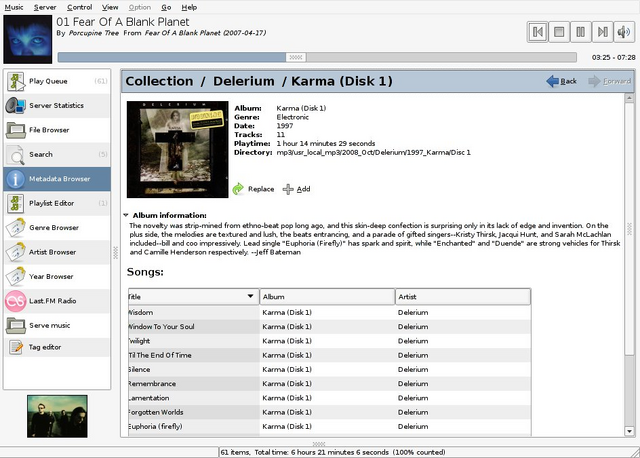This screenshot has width=640, height=458.
Task: Click the sidebar pane resize grip
Action: 116,253
